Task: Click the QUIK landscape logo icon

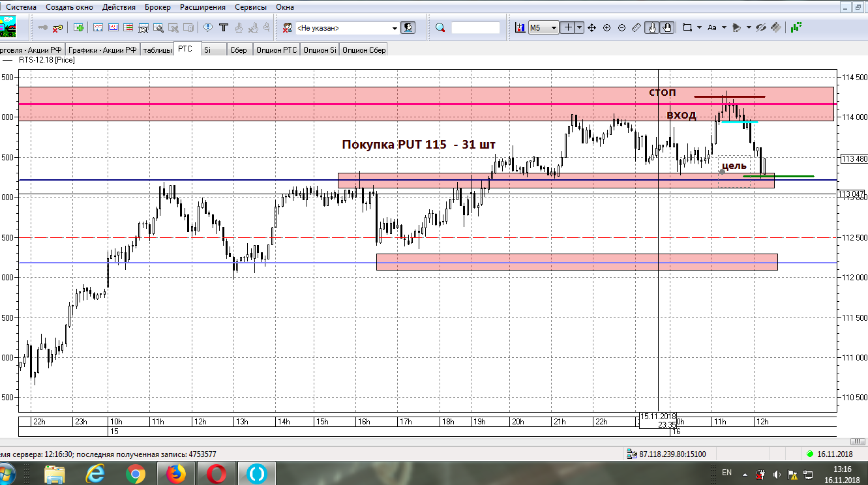Action: click(7, 28)
